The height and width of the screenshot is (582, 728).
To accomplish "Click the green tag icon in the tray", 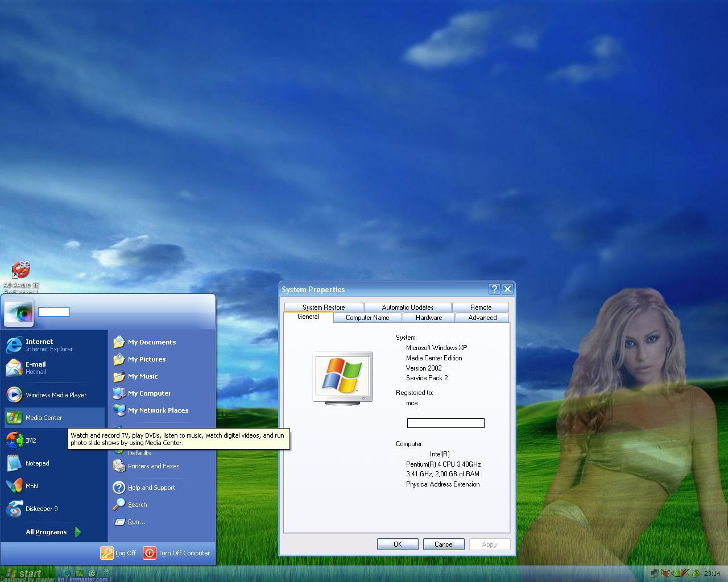I will (676, 573).
